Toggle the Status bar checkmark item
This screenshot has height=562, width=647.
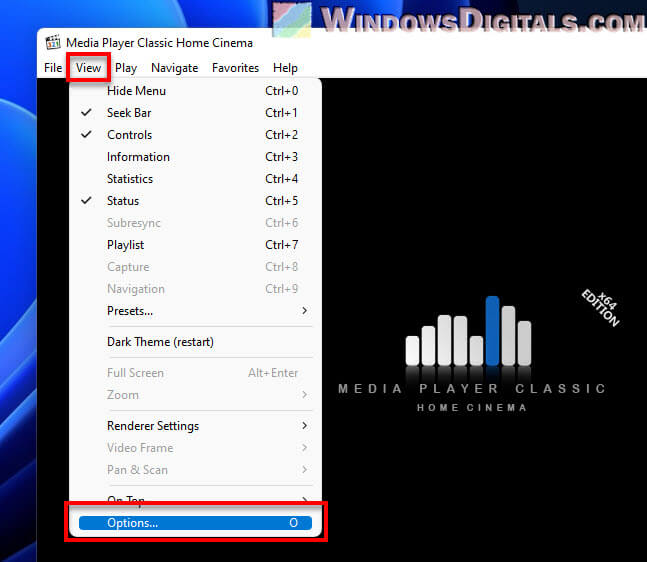(x=196, y=201)
